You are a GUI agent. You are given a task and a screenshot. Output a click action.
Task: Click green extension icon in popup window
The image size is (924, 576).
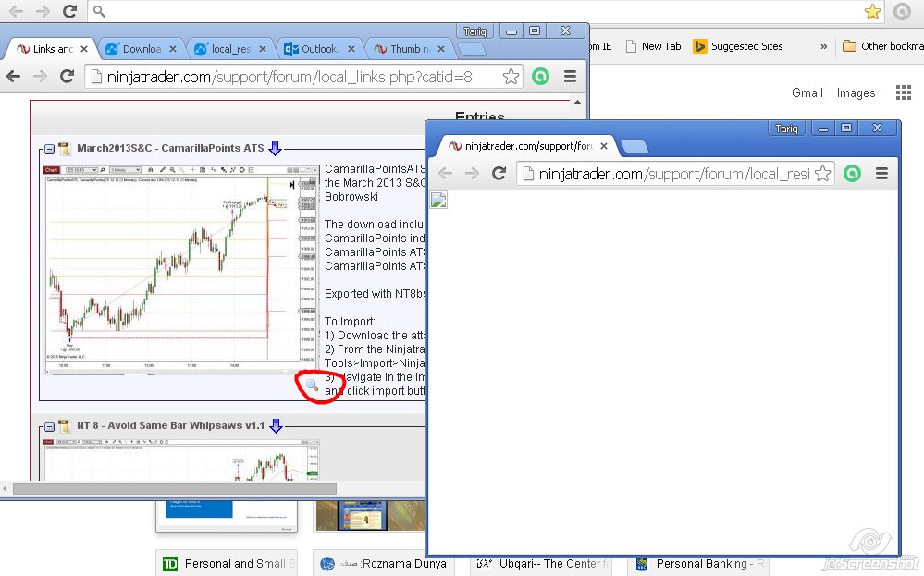852,174
